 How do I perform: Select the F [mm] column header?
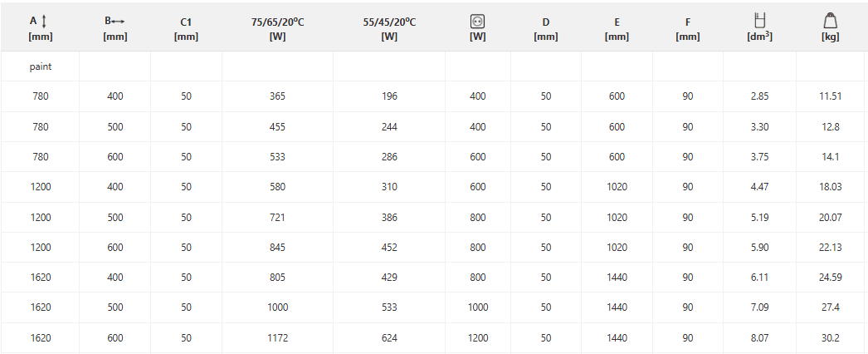click(687, 29)
